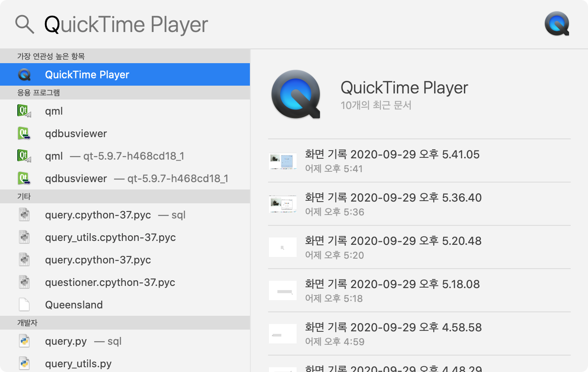Click the 10개의 최근 문서 subtitle
The image size is (588, 372).
coord(376,105)
